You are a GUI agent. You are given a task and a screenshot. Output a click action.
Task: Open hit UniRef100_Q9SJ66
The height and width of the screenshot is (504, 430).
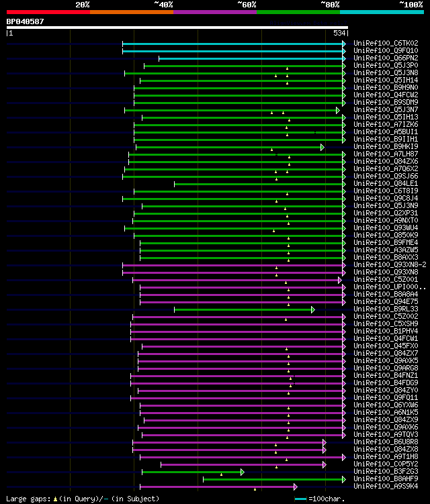click(x=386, y=176)
